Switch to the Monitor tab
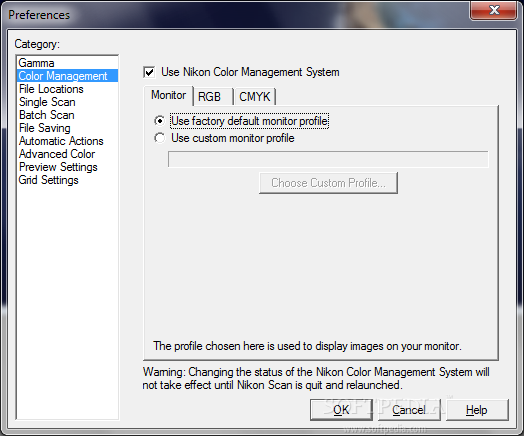 click(x=168, y=95)
